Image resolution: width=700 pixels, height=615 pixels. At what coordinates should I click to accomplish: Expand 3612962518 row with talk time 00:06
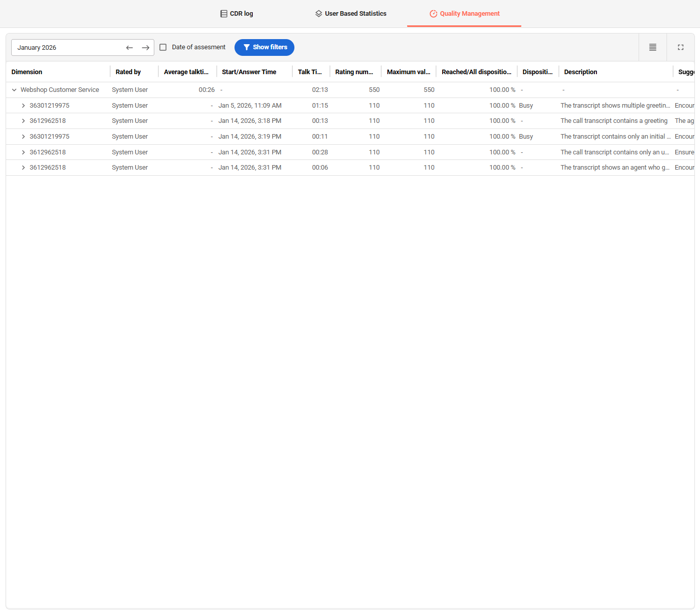click(x=23, y=168)
